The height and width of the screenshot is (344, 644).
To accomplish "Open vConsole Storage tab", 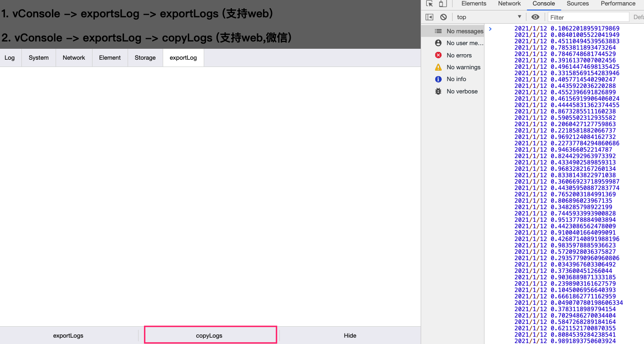I will click(145, 58).
